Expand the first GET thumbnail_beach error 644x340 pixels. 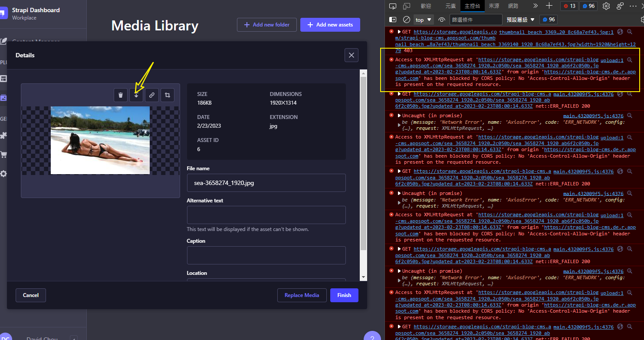tap(400, 32)
